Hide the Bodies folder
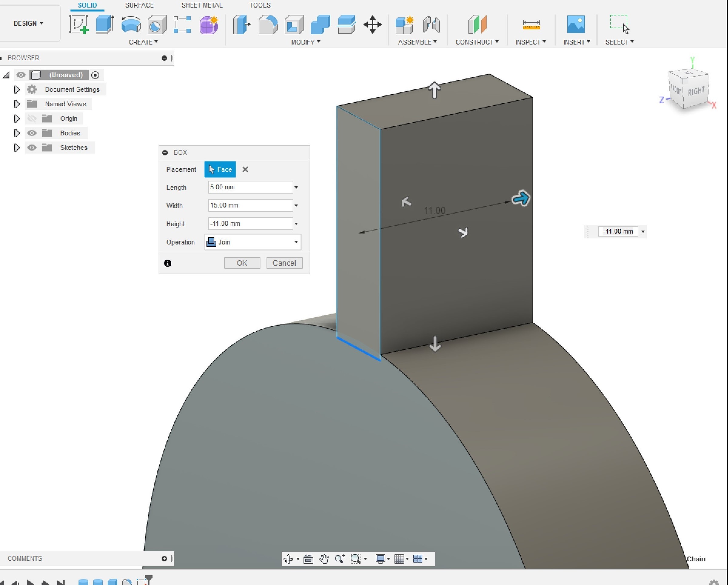Viewport: 728px width, 585px height. (32, 133)
